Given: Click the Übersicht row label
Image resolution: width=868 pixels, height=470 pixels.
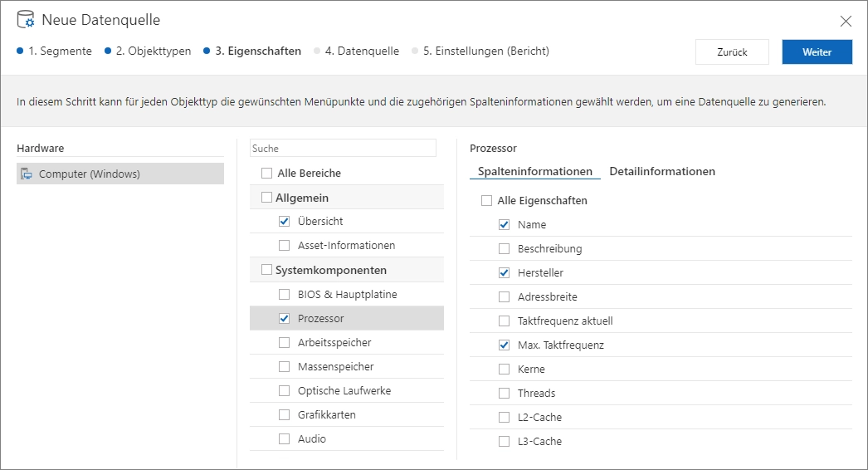Looking at the screenshot, I should click(320, 221).
